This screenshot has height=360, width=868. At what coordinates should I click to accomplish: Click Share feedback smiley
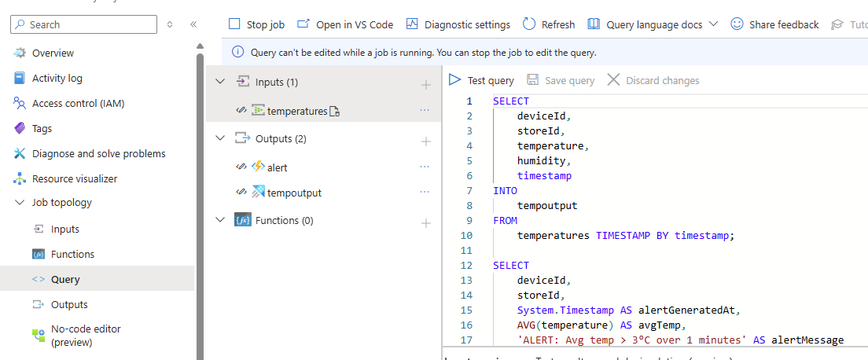[x=737, y=24]
